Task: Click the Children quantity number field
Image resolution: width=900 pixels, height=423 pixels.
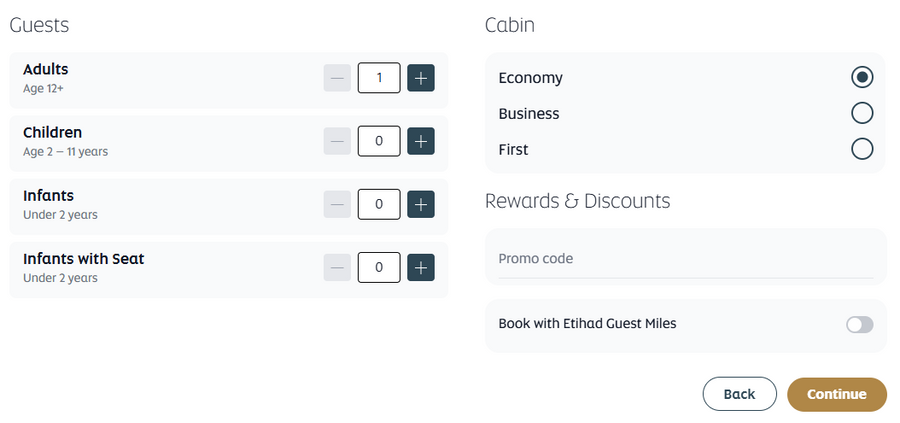Action: tap(379, 141)
